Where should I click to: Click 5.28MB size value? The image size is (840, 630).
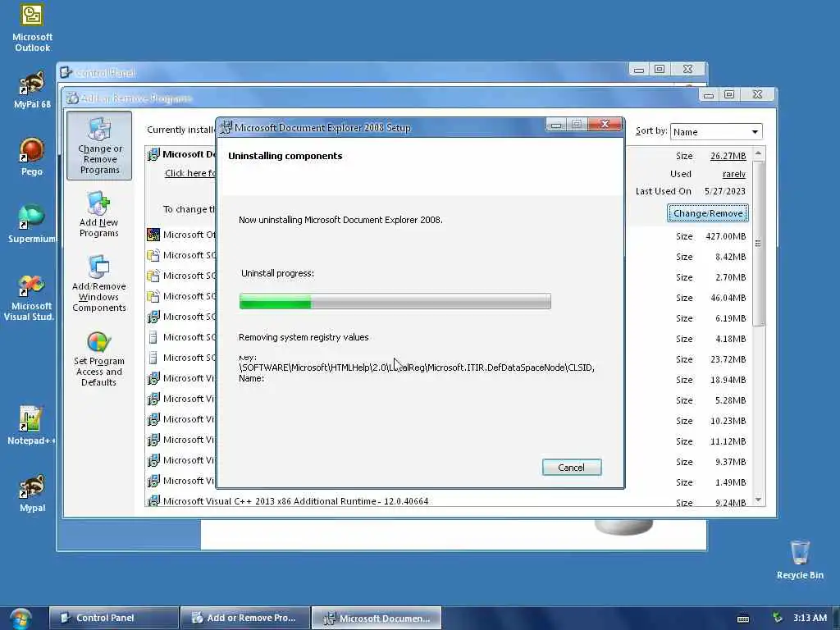coord(730,400)
